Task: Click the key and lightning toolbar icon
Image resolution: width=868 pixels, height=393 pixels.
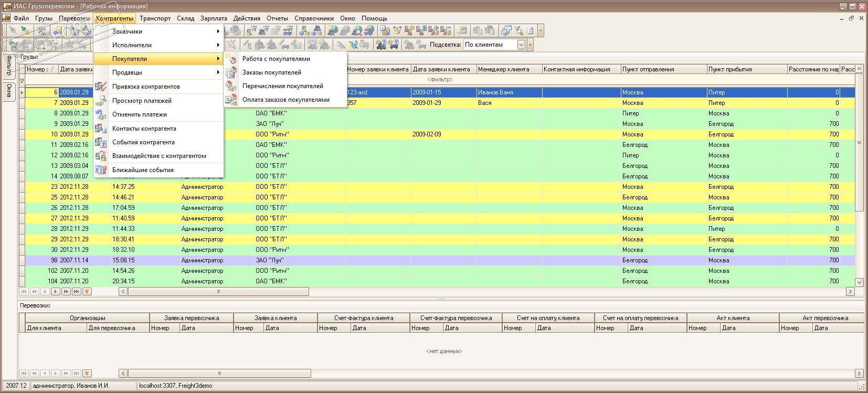Action: click(x=462, y=31)
